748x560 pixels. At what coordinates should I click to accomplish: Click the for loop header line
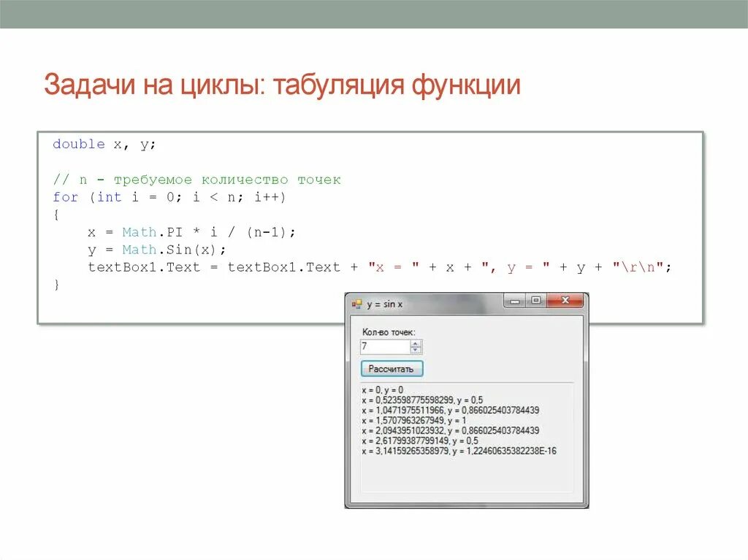[169, 197]
